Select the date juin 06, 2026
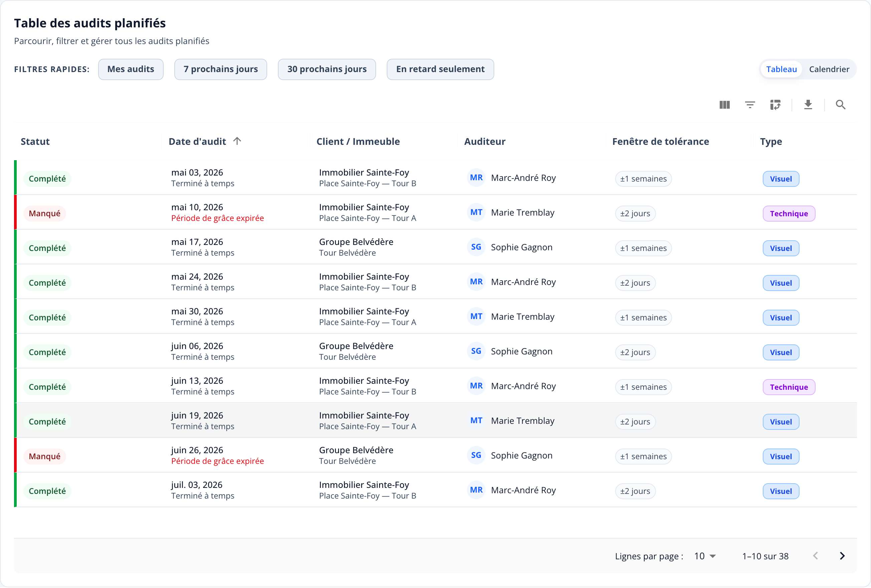This screenshot has height=588, width=871. [197, 346]
